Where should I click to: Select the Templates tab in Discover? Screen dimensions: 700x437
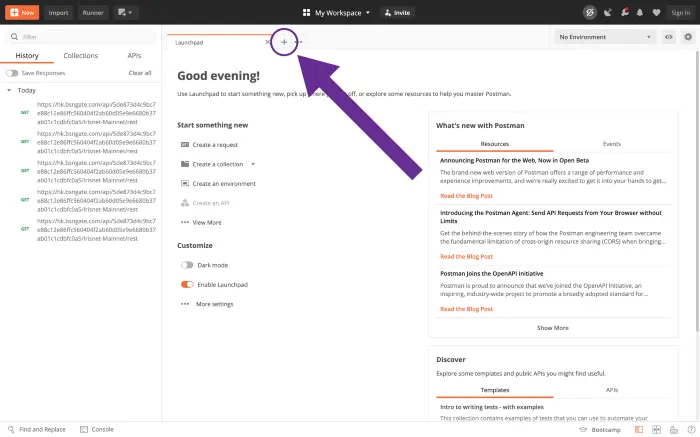[495, 390]
